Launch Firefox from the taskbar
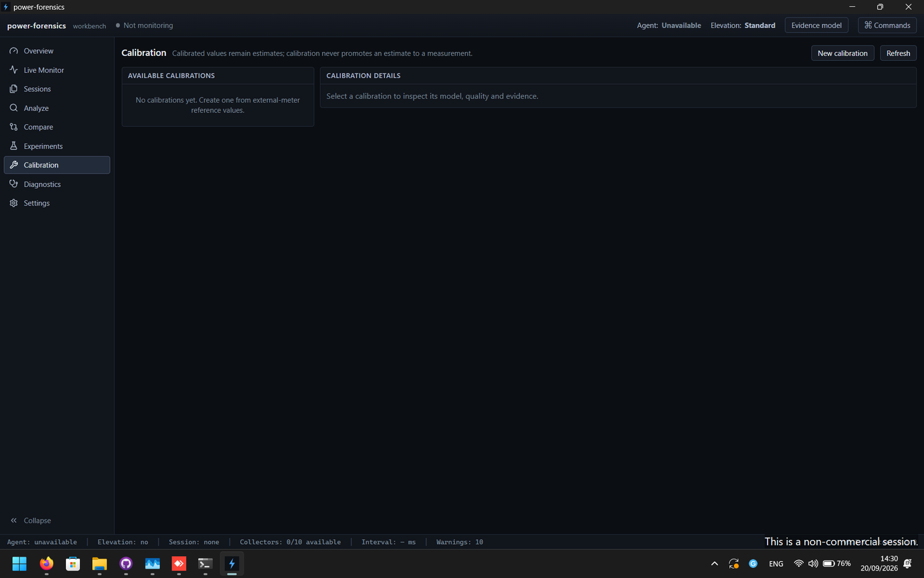The image size is (924, 578). 46,564
